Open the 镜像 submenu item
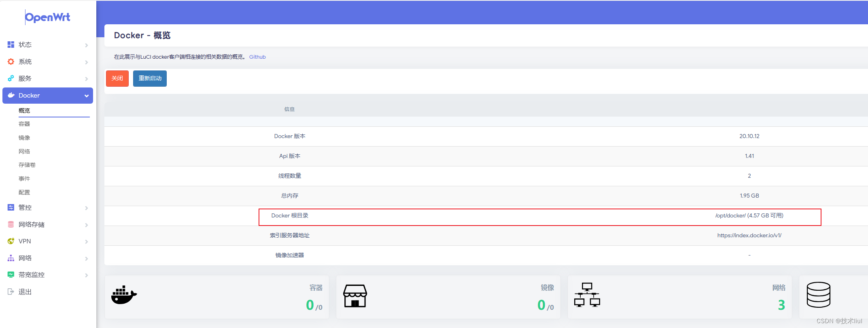The width and height of the screenshot is (868, 328). tap(24, 138)
